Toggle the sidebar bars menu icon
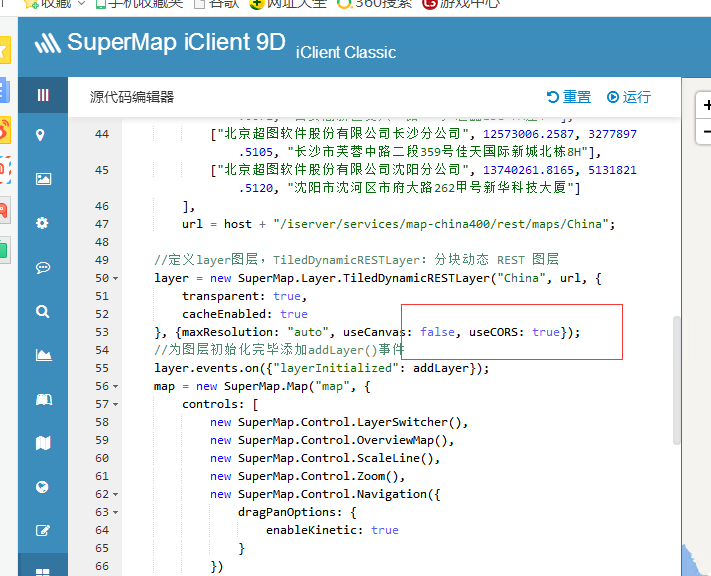Image resolution: width=711 pixels, height=576 pixels. tap(43, 95)
